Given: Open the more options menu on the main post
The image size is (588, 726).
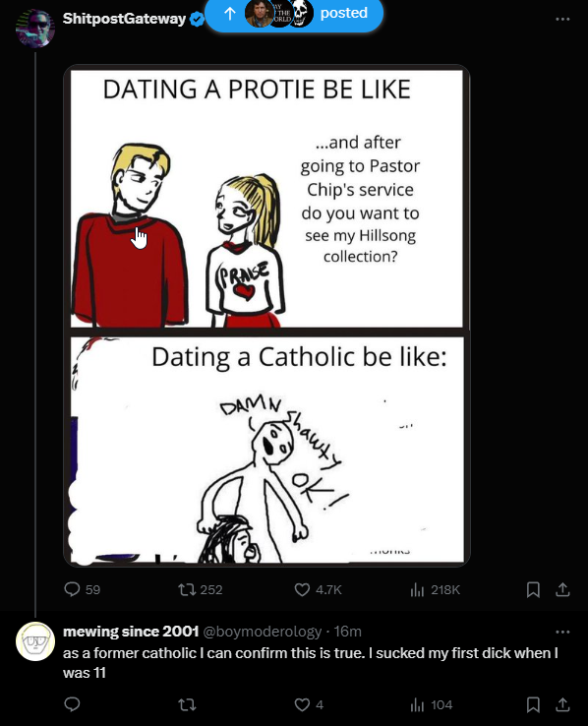Looking at the screenshot, I should pyautogui.click(x=562, y=19).
